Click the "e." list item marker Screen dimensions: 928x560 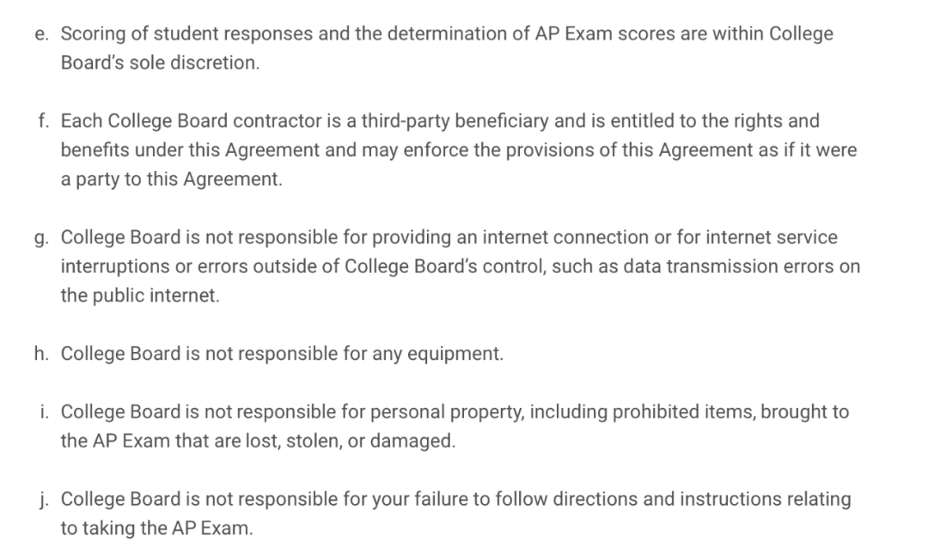click(x=41, y=34)
